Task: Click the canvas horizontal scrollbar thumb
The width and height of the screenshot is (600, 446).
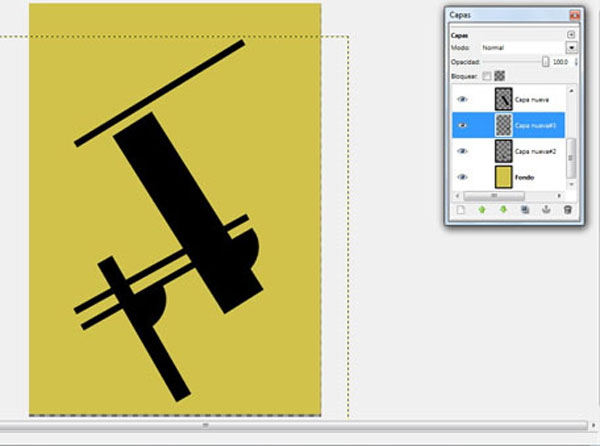Action: coord(293,425)
